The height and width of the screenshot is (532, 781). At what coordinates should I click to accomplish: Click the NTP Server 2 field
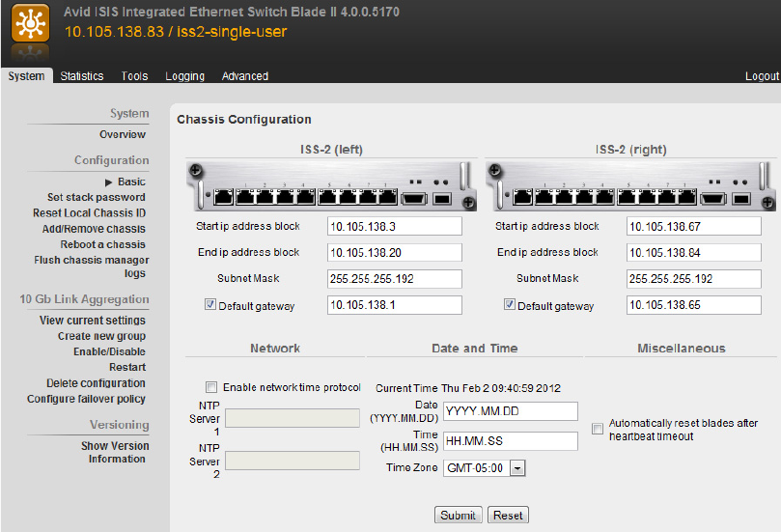pyautogui.click(x=293, y=461)
